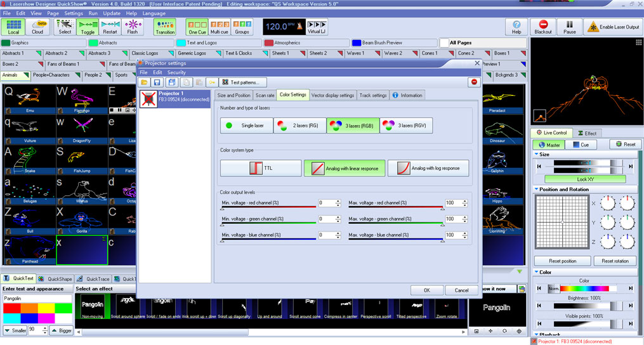
Task: Click the key icon in Projector settings toolbar
Action: point(211,82)
